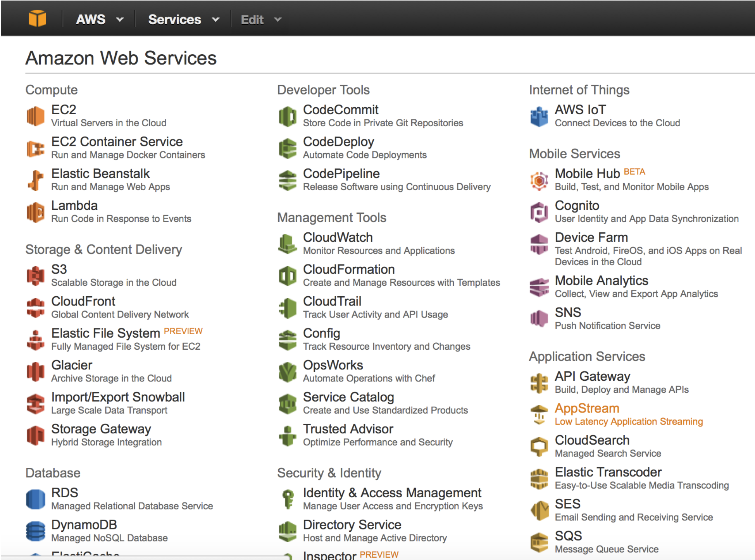Click 'Run and Manage Docker Containers' text
755x560 pixels.
tap(128, 155)
